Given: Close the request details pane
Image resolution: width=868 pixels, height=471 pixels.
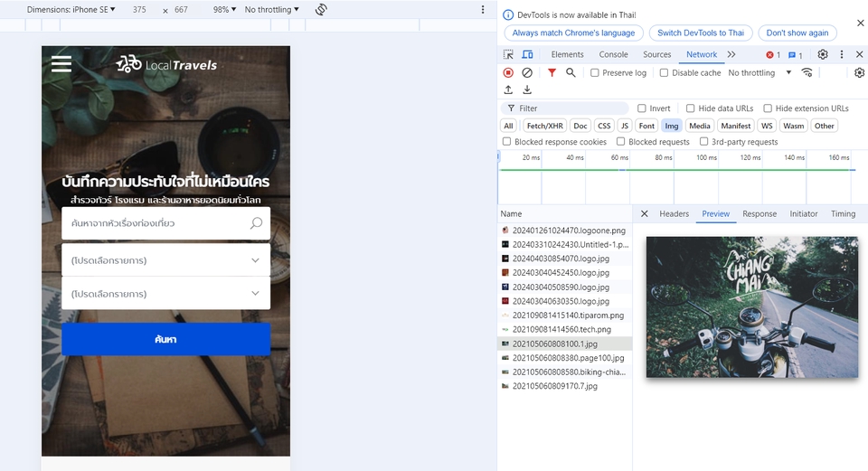Looking at the screenshot, I should (x=645, y=213).
